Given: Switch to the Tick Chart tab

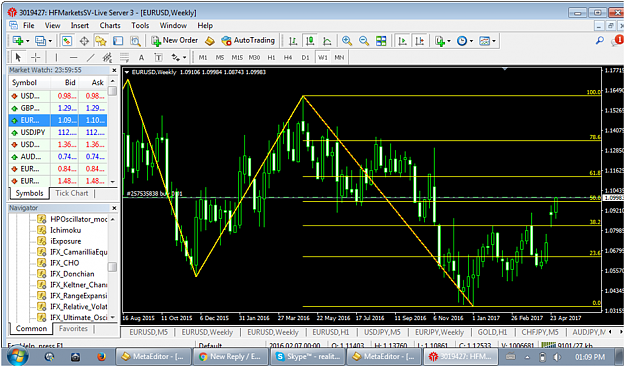Looking at the screenshot, I should (72, 193).
